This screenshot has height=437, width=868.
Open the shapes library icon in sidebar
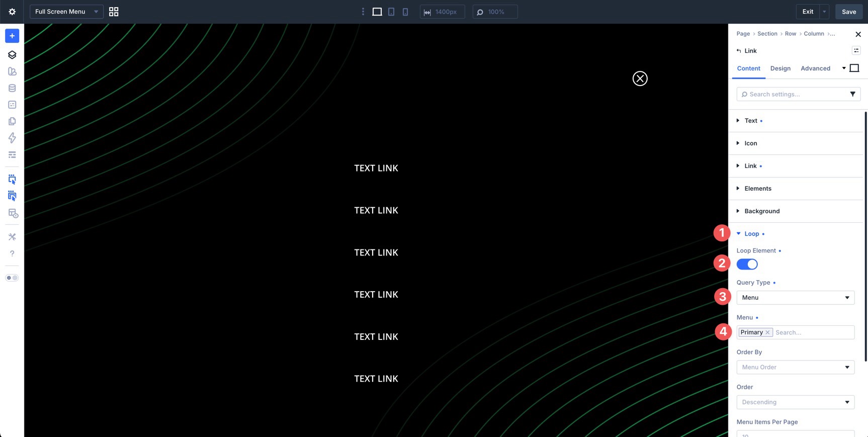(x=12, y=71)
